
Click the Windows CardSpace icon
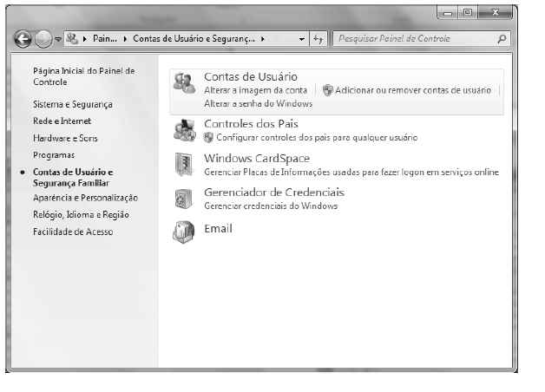(x=184, y=165)
